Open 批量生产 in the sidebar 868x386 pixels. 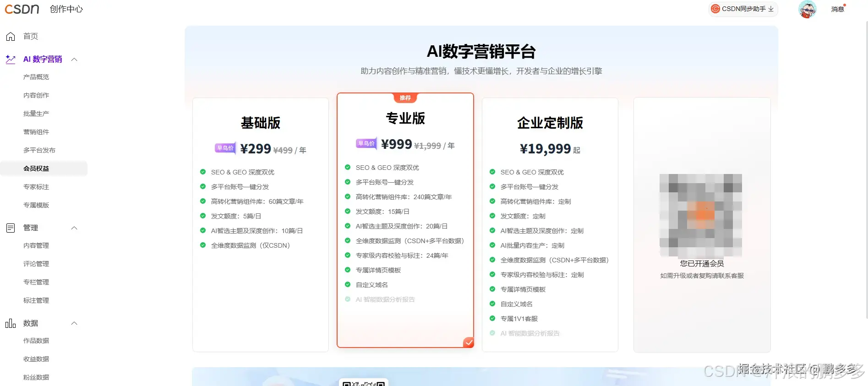point(36,114)
